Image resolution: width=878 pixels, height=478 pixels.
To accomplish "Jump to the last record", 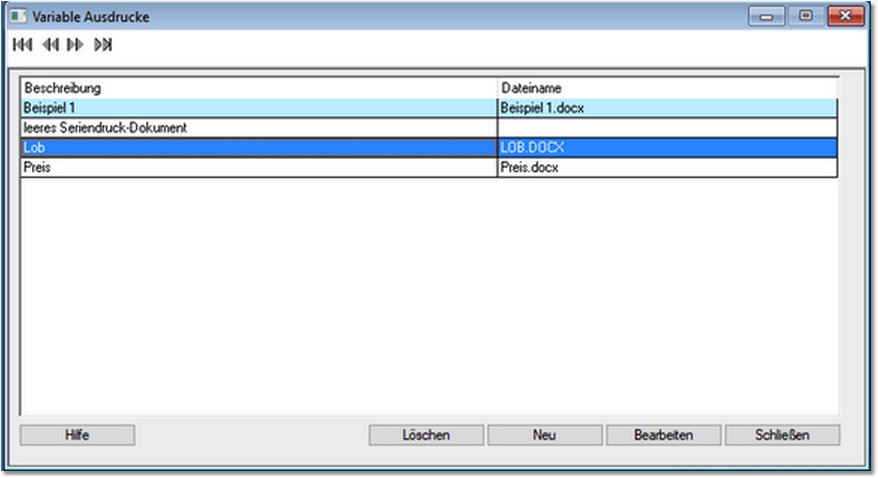I will point(102,45).
